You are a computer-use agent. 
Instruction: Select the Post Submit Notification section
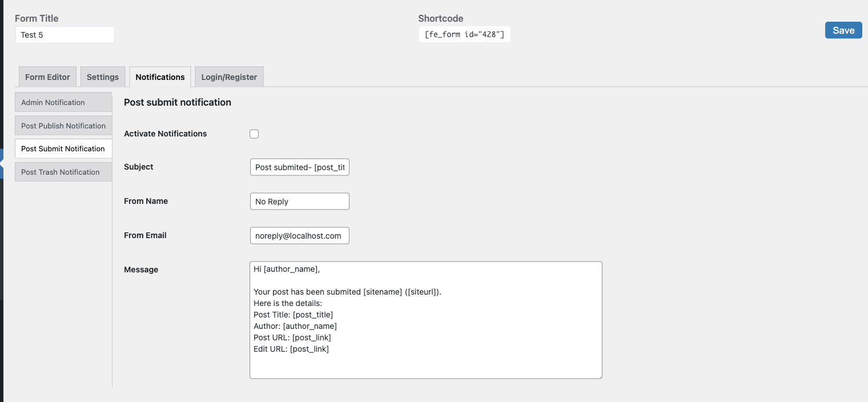point(63,148)
